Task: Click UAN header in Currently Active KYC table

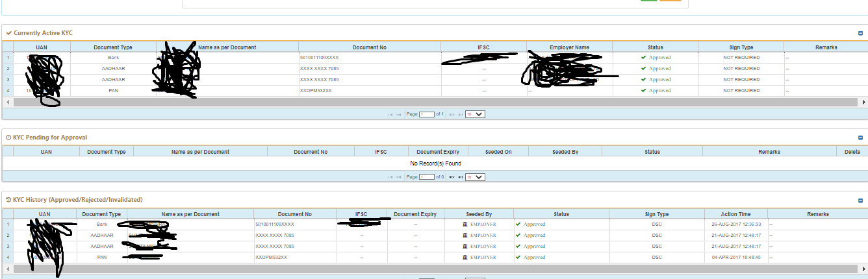Action: pyautogui.click(x=42, y=47)
